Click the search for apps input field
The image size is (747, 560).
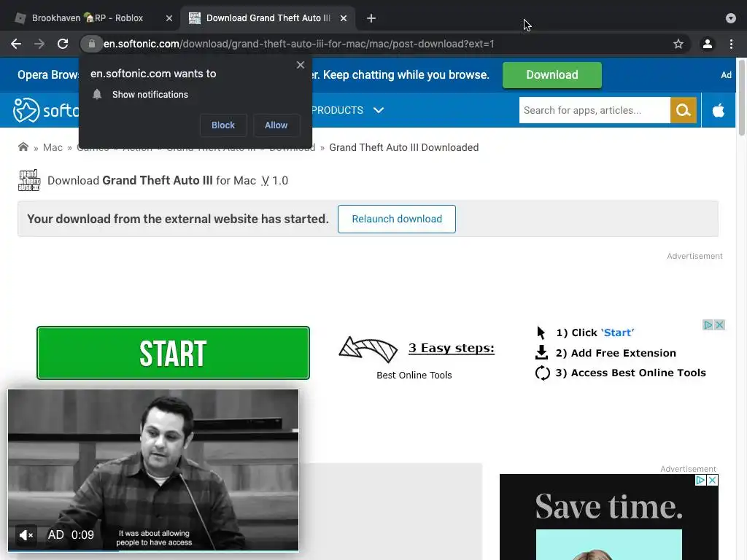tap(595, 110)
